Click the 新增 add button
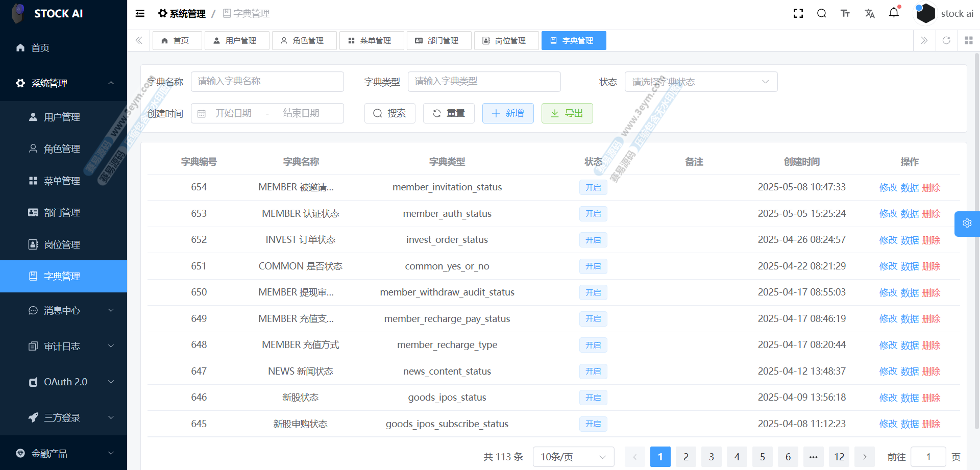The image size is (980, 470). (507, 113)
